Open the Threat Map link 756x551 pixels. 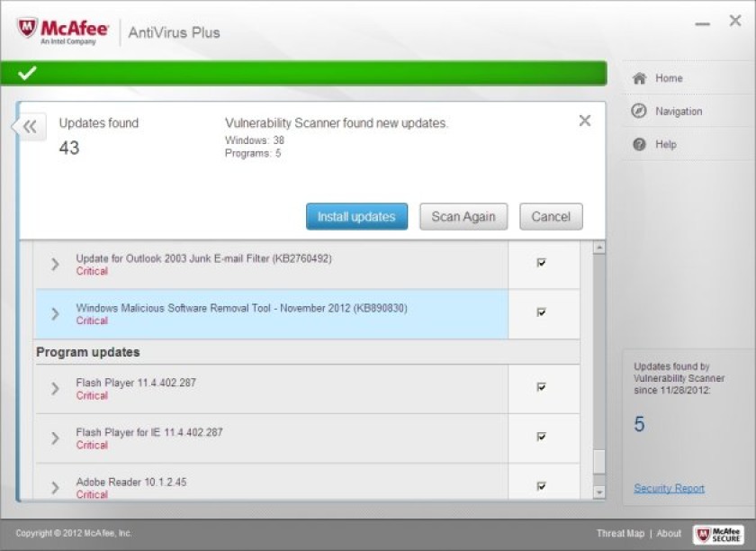point(620,533)
